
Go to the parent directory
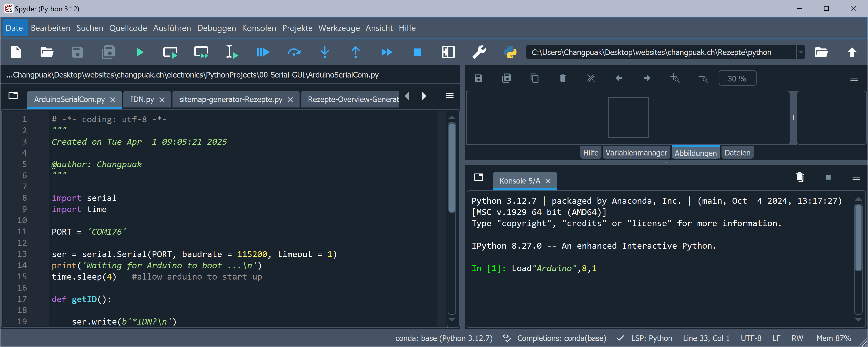click(852, 52)
